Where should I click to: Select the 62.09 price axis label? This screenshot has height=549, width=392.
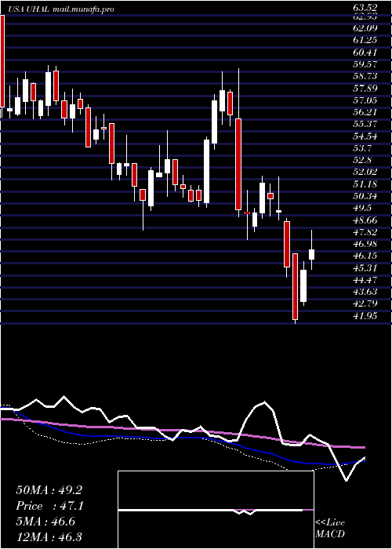tap(365, 28)
